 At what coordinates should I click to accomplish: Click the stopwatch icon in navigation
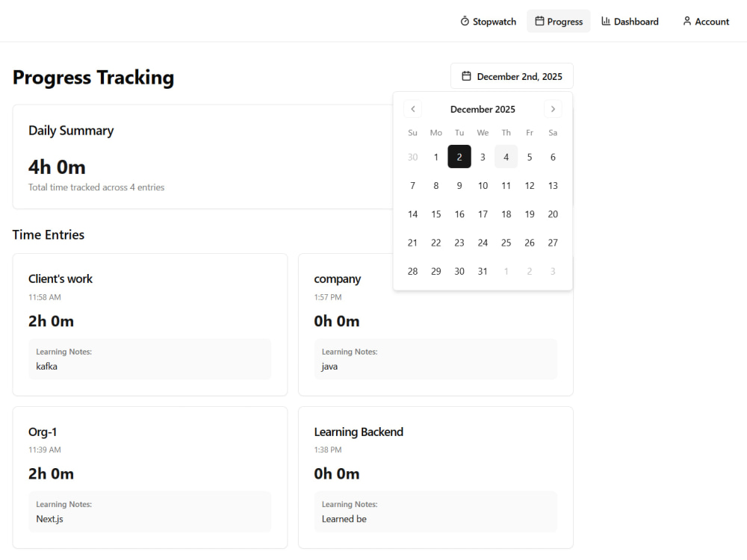pyautogui.click(x=465, y=21)
